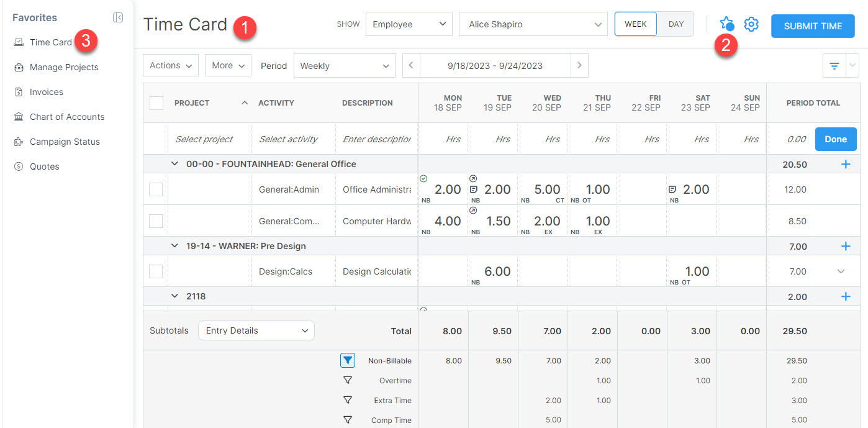
Task: Click Done to save the new entry row
Action: coord(836,139)
